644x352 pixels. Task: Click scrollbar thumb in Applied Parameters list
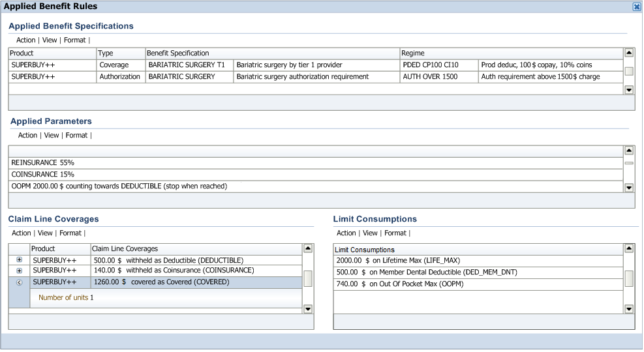(x=629, y=163)
